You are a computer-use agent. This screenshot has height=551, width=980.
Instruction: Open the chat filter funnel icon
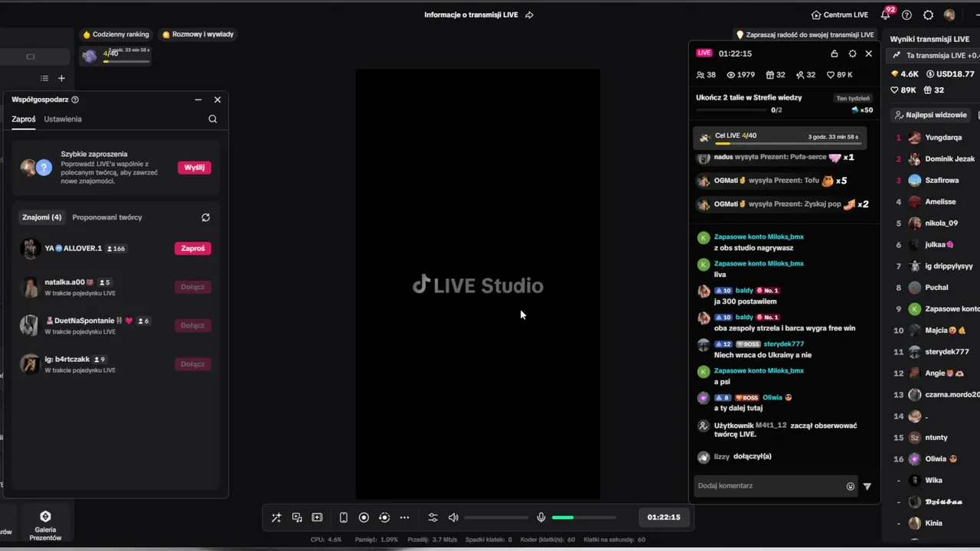tap(867, 487)
